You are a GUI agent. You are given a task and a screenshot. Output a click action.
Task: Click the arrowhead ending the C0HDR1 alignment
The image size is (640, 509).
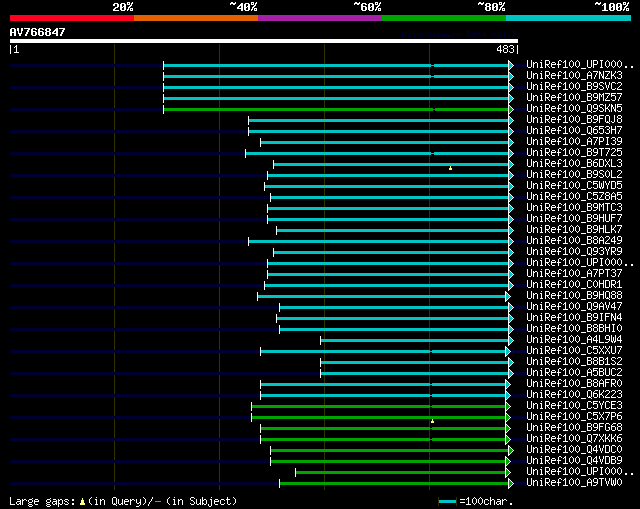(x=511, y=285)
